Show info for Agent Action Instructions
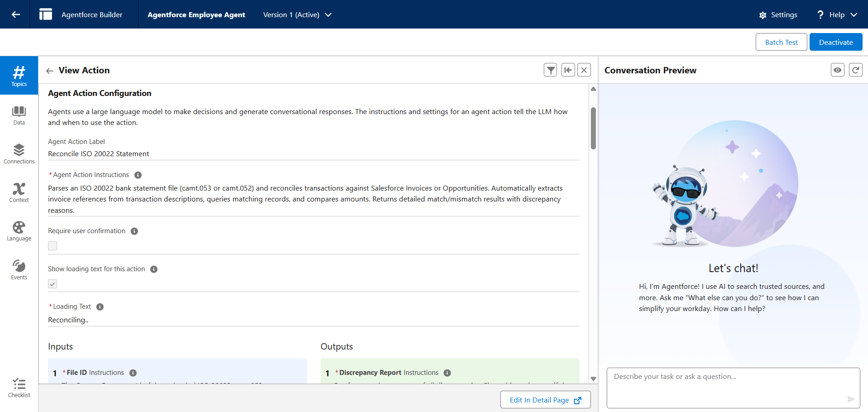The width and height of the screenshot is (868, 412). [x=138, y=175]
